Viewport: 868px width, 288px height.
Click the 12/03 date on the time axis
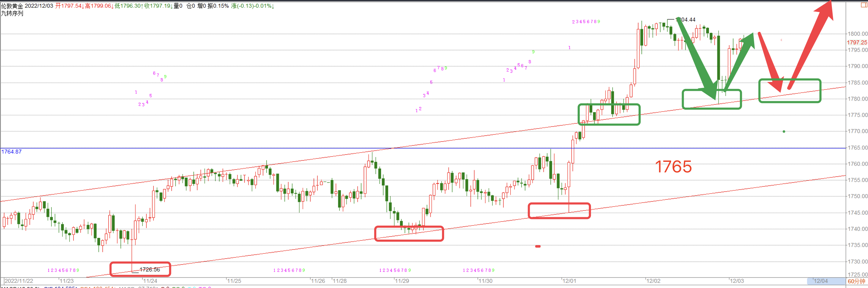click(737, 281)
